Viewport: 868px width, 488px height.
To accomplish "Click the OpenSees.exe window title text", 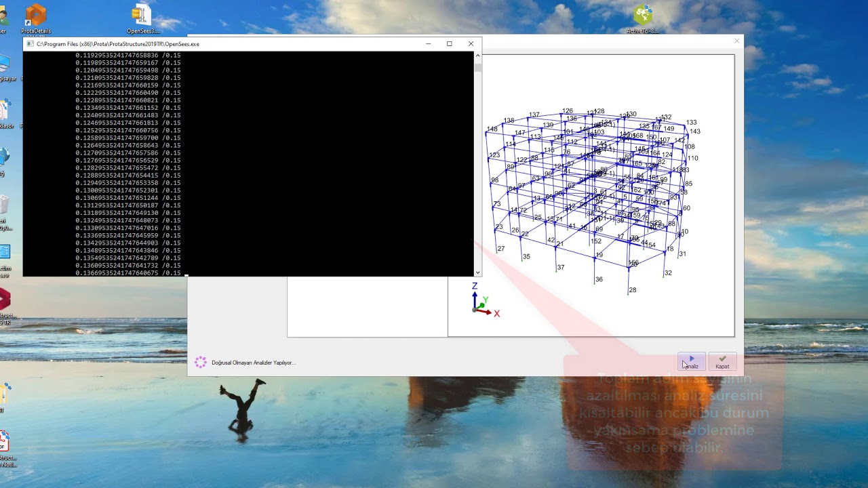I will tap(118, 44).
